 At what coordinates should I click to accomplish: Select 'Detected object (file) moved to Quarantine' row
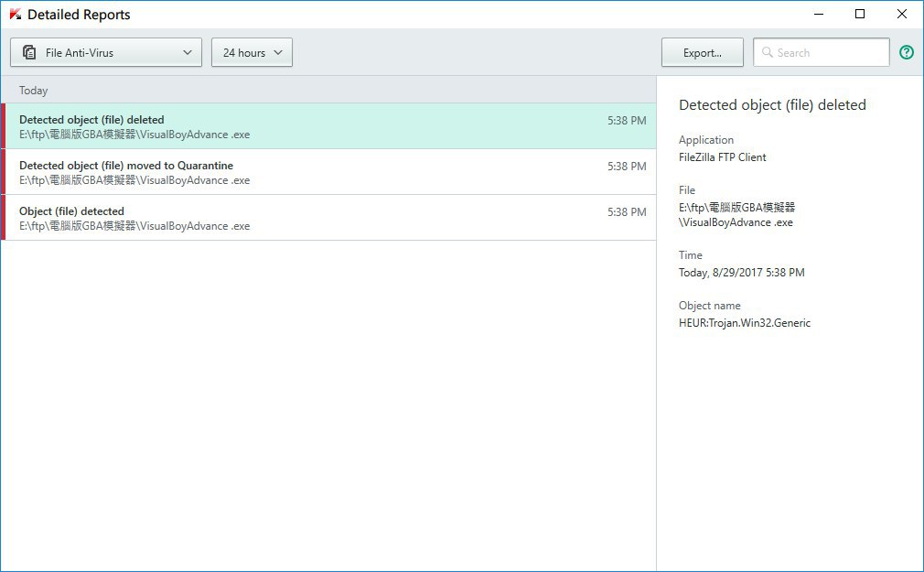click(x=330, y=172)
